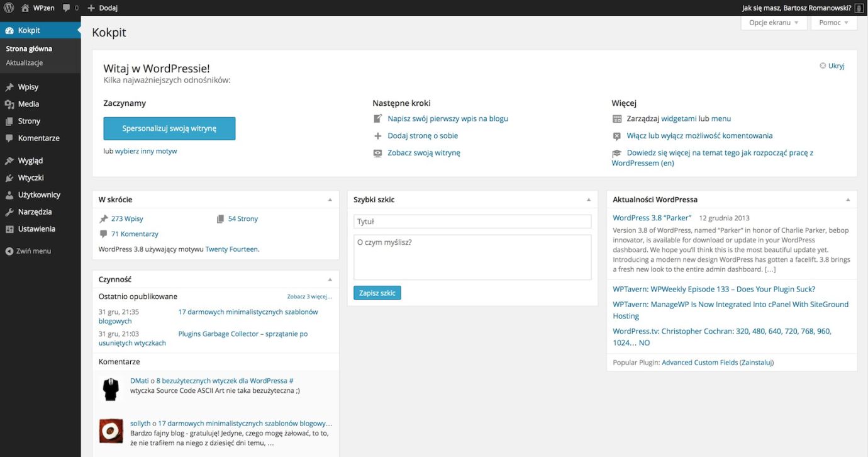
Task: Click the Ustawienia settings icon in sidebar
Action: pyautogui.click(x=9, y=229)
